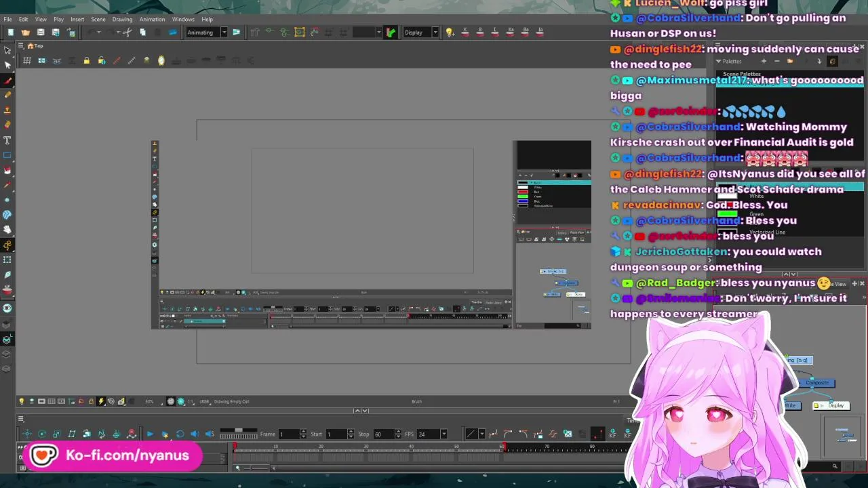Click the workspace manager icon beside Animating
This screenshot has height=488, width=868.
(236, 33)
